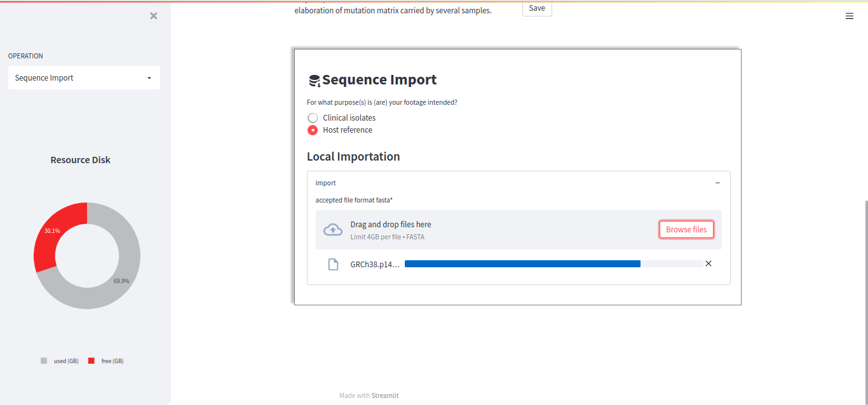Click the page vertical scrollbar
868x405 pixels.
click(x=865, y=302)
